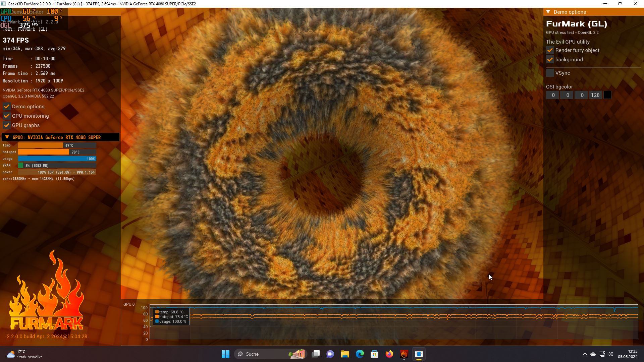Click the network tray icon
This screenshot has width=644, height=362.
tap(602, 354)
